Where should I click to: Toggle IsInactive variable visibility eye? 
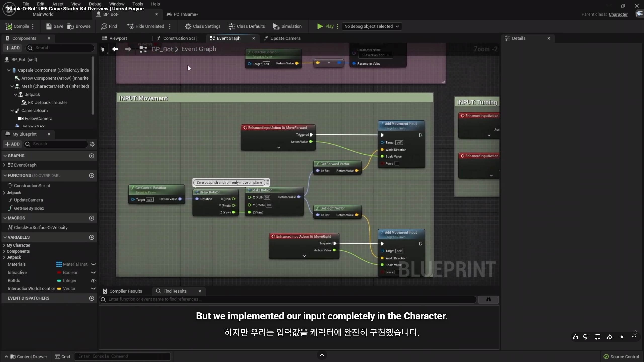(x=93, y=273)
